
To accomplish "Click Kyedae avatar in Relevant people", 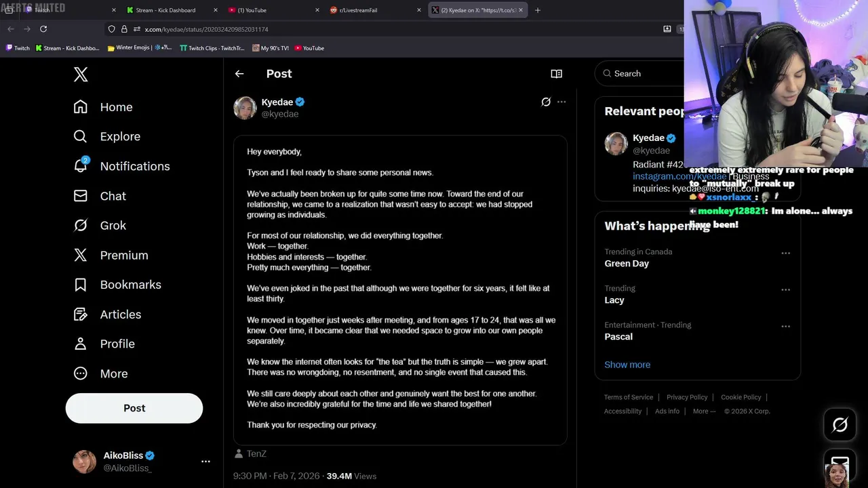I will click(616, 144).
